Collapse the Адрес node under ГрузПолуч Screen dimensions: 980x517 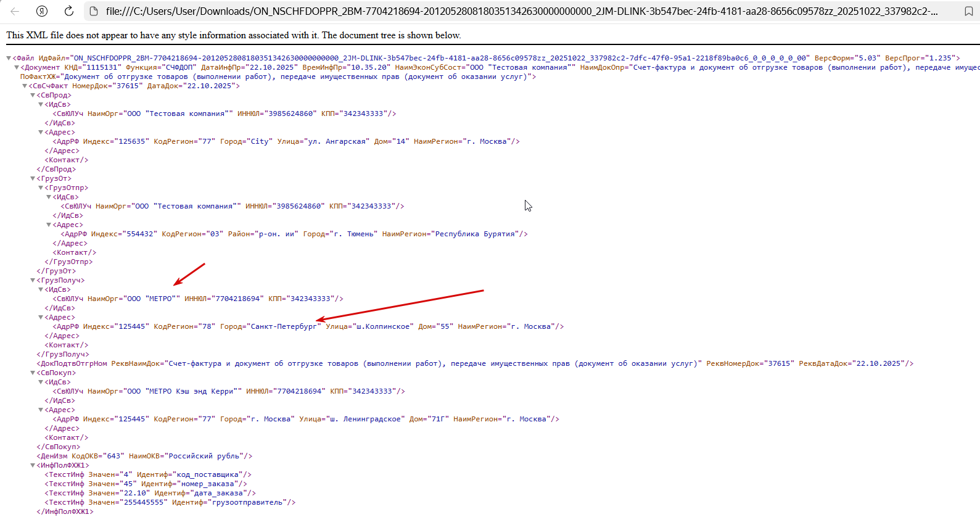(x=41, y=317)
